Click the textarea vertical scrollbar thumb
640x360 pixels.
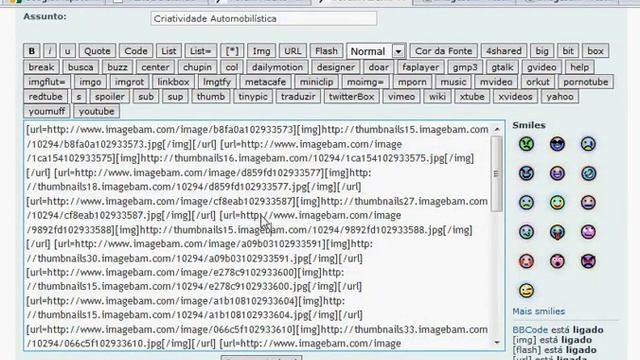point(497,174)
